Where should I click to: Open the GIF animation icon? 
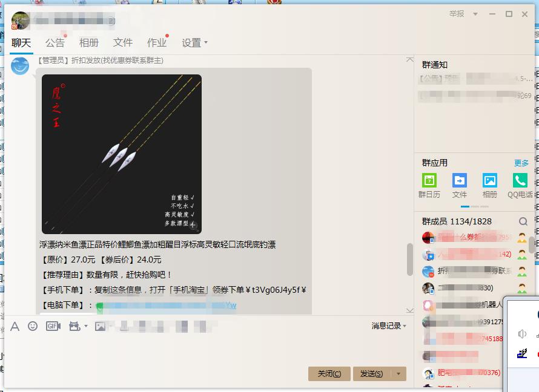point(53,325)
